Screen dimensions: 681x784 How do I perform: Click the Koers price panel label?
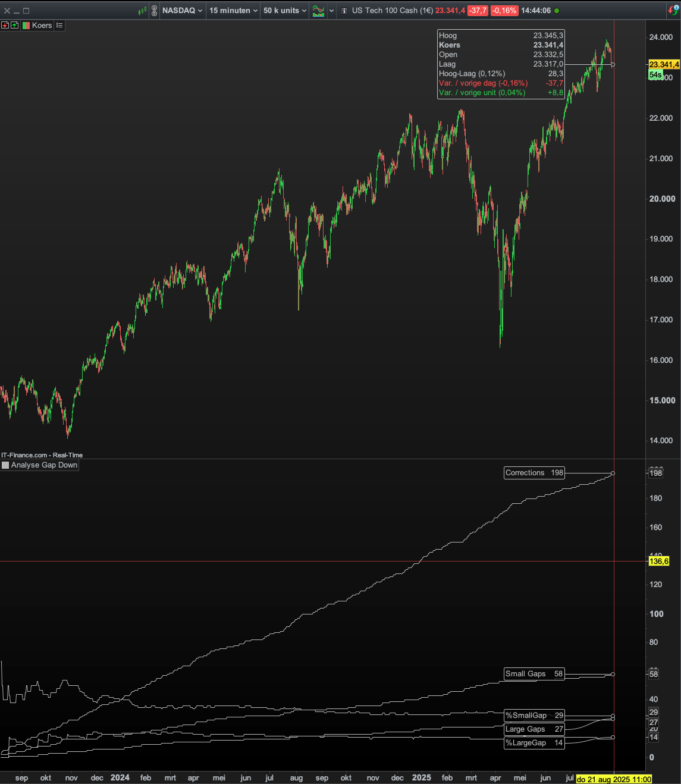42,26
